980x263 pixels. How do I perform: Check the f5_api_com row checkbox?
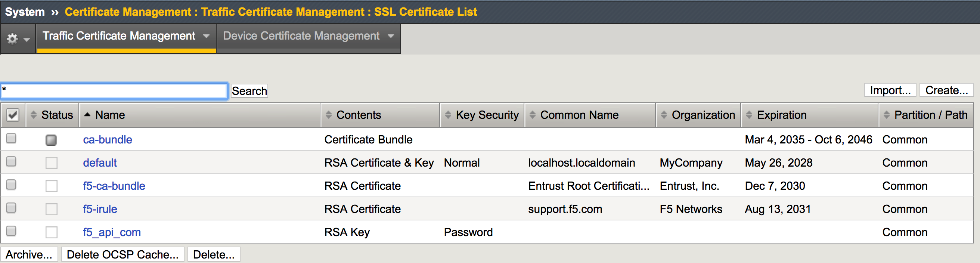click(x=12, y=231)
